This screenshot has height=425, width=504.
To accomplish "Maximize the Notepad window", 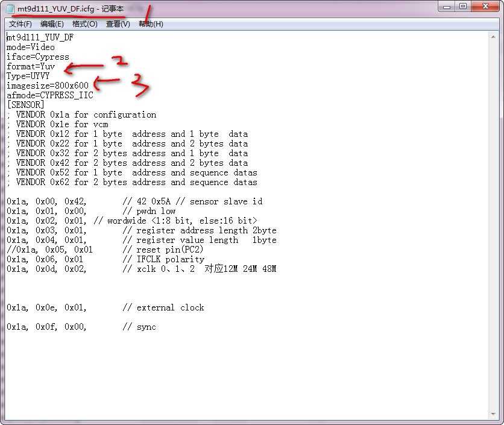I will click(463, 7).
